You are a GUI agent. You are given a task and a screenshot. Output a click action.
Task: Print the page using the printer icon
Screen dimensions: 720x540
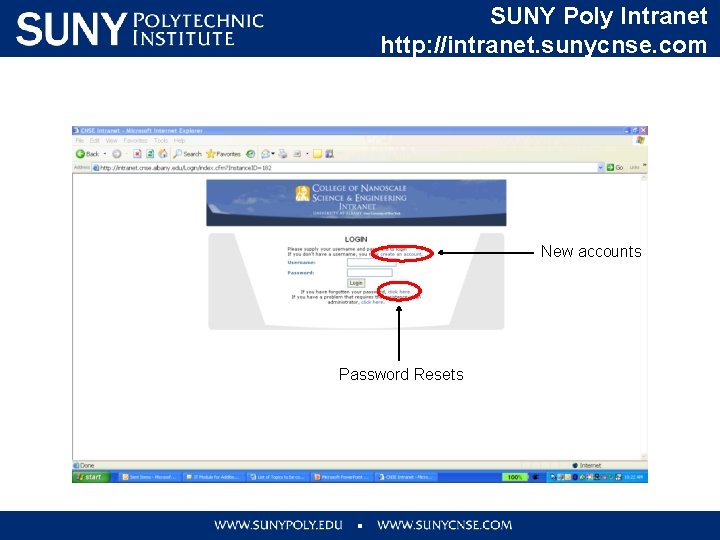tap(283, 154)
